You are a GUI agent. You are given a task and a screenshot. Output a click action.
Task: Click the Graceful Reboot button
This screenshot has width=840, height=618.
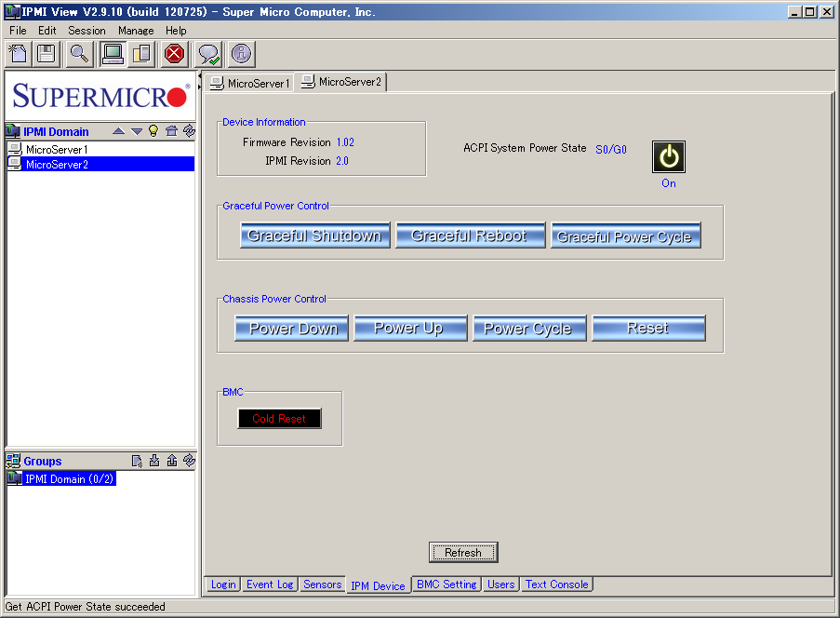(x=470, y=235)
